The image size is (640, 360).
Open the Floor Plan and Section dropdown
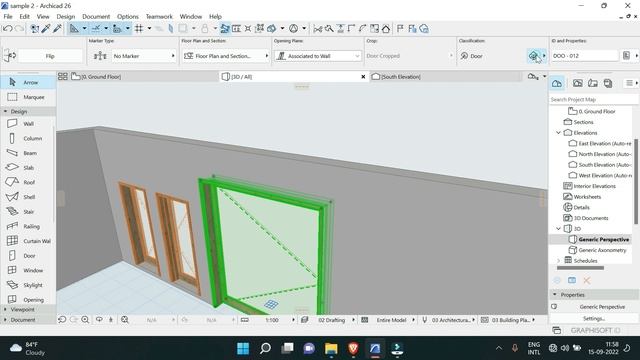point(225,56)
